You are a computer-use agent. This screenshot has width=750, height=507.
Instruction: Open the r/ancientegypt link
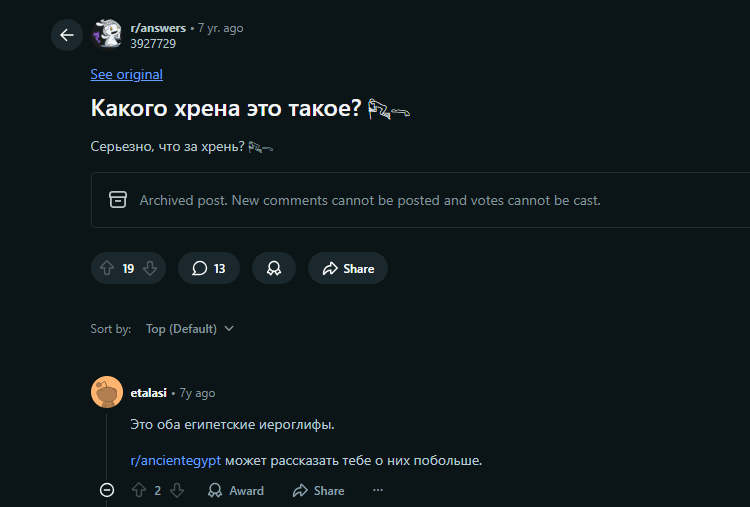(175, 460)
